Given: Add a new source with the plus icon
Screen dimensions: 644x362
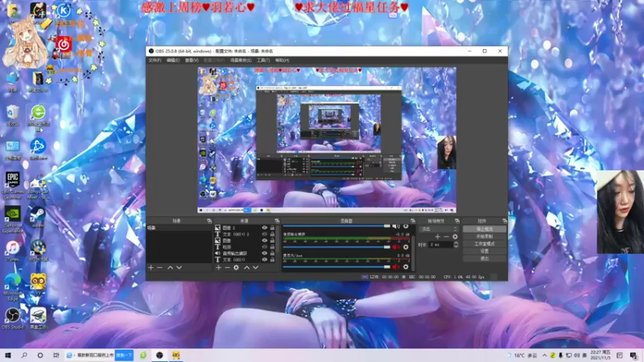Looking at the screenshot, I should [x=218, y=268].
